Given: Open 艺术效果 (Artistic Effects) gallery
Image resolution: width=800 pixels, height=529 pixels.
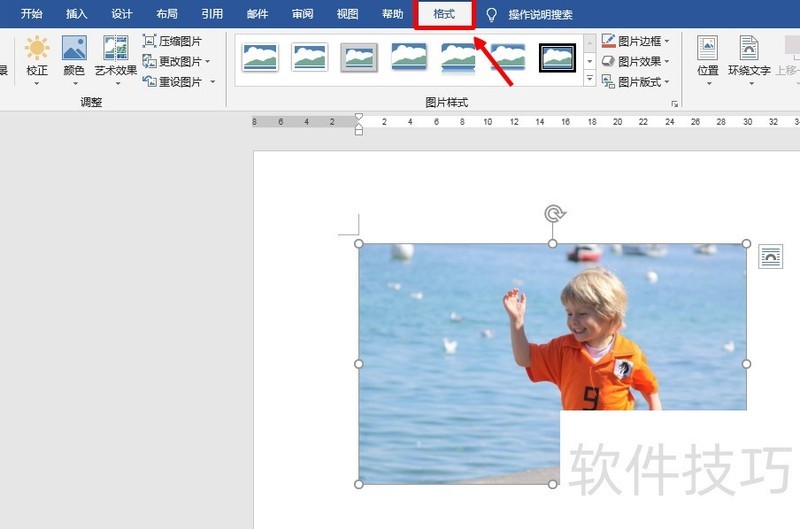Looking at the screenshot, I should click(115, 58).
